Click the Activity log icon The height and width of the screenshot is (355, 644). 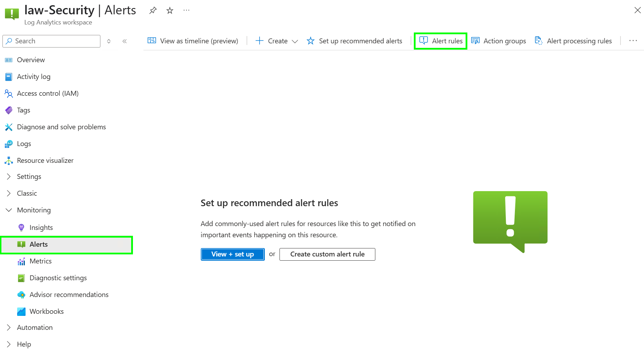[x=9, y=77]
